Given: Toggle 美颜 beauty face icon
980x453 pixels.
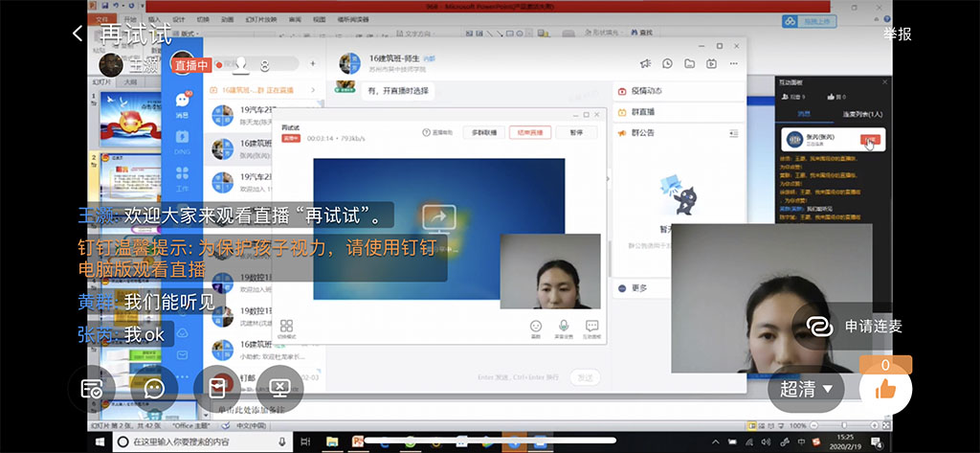Looking at the screenshot, I should [536, 329].
